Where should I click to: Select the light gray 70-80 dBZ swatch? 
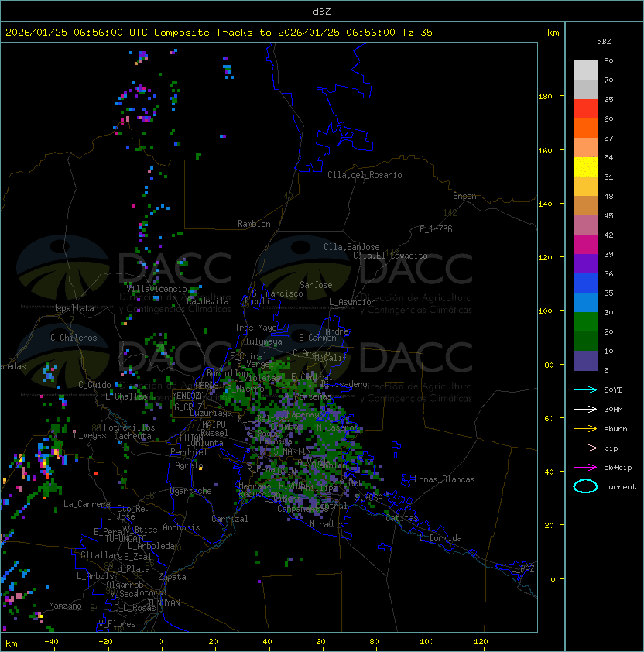(x=585, y=70)
